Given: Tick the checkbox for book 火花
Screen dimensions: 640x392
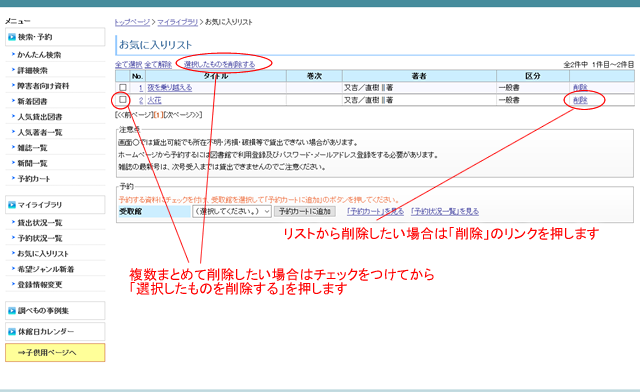Looking at the screenshot, I should (122, 100).
